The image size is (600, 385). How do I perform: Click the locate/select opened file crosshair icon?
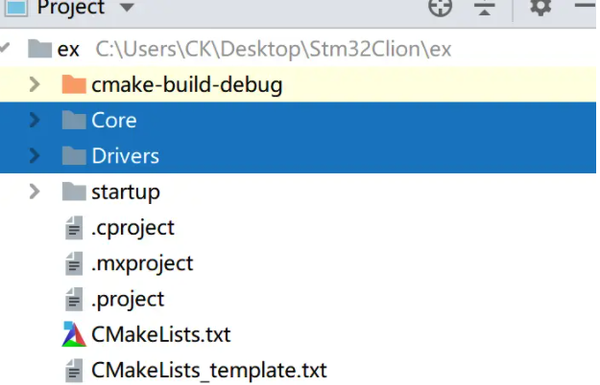coord(440,7)
